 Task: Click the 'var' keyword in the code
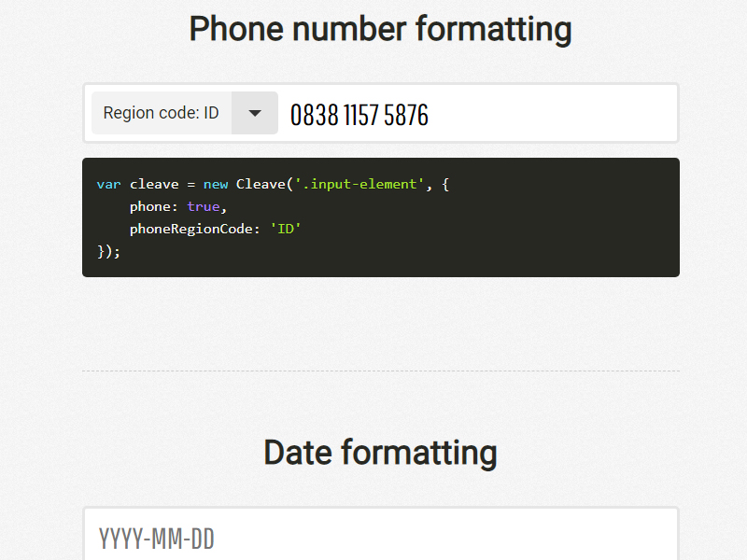[108, 184]
